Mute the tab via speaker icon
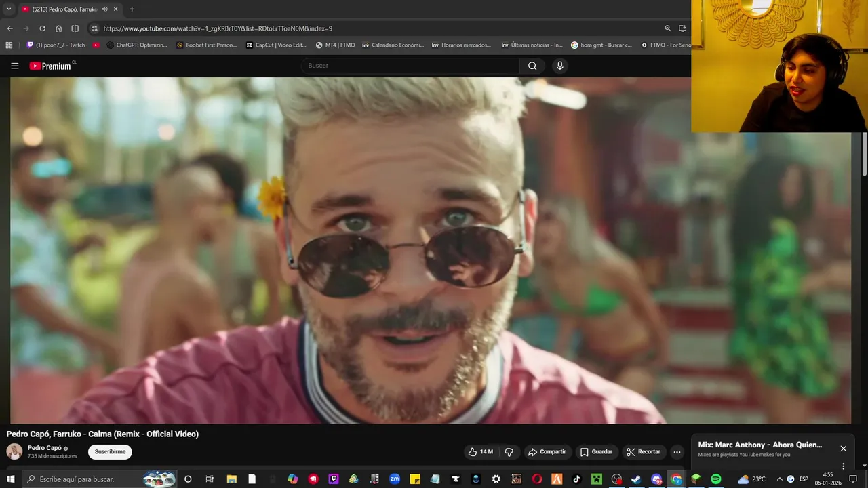Screen dimensions: 868x488 click(104, 9)
